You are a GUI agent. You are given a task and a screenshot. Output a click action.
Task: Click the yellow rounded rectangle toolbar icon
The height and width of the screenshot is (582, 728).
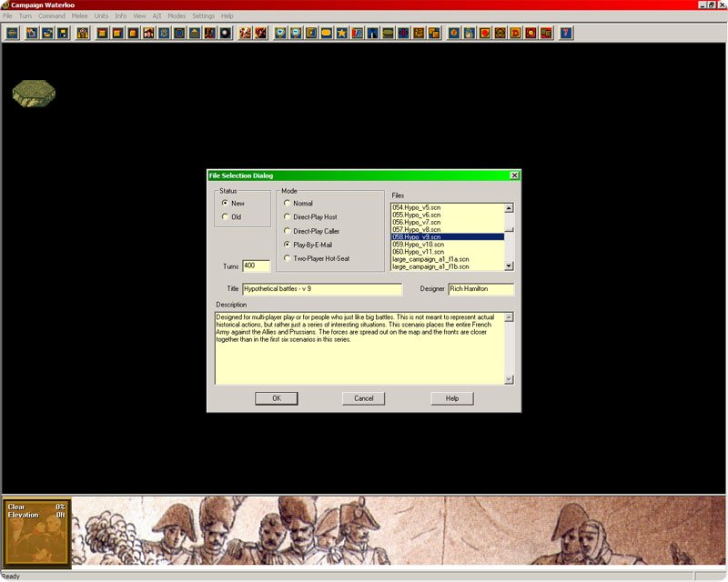(326, 34)
